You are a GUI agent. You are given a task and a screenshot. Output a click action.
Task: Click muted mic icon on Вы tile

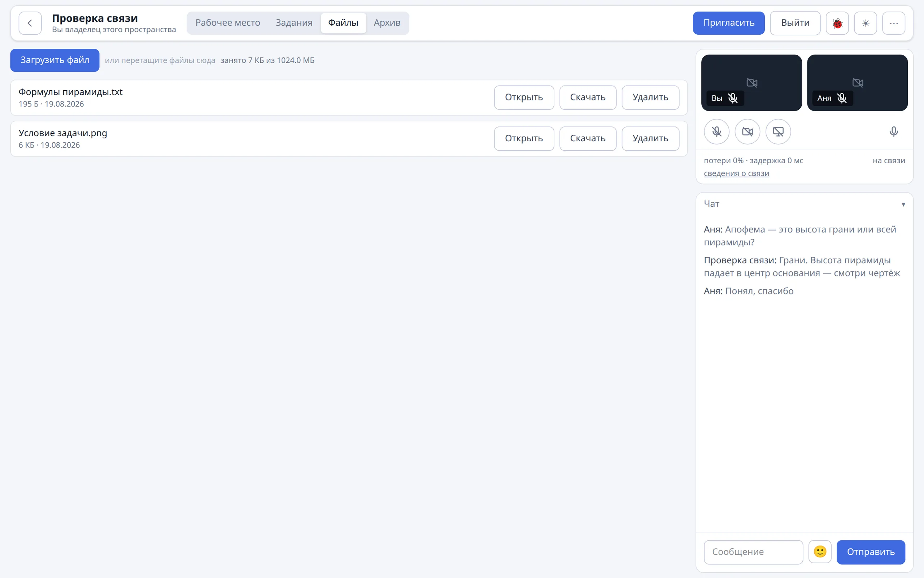(x=732, y=98)
